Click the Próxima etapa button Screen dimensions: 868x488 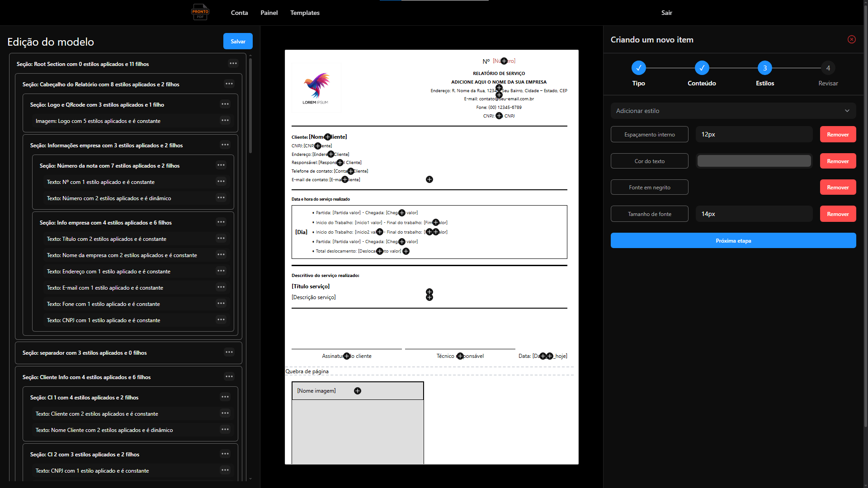coord(733,241)
